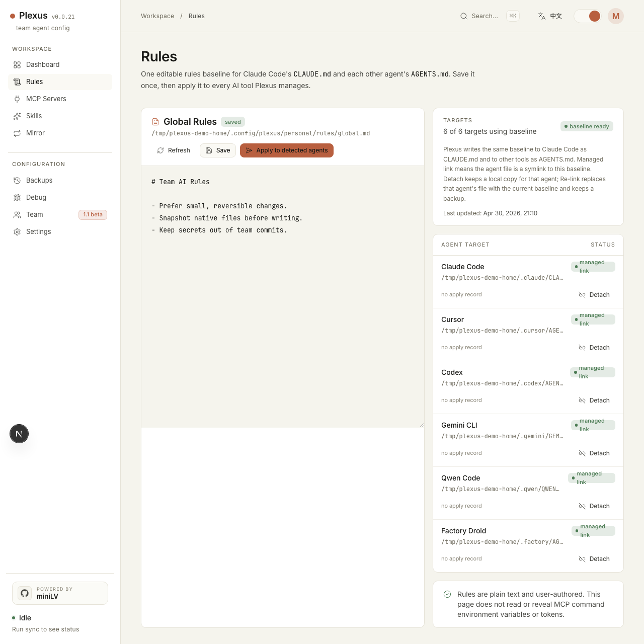Screen dimensions: 644x644
Task: Click the Claude Code managed link badge
Action: tap(593, 267)
